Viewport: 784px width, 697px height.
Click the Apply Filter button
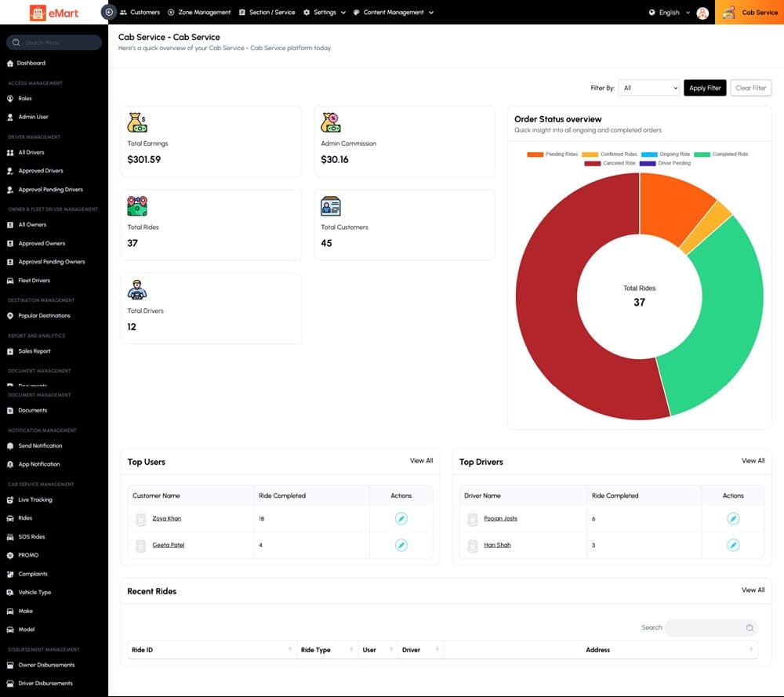click(x=704, y=89)
